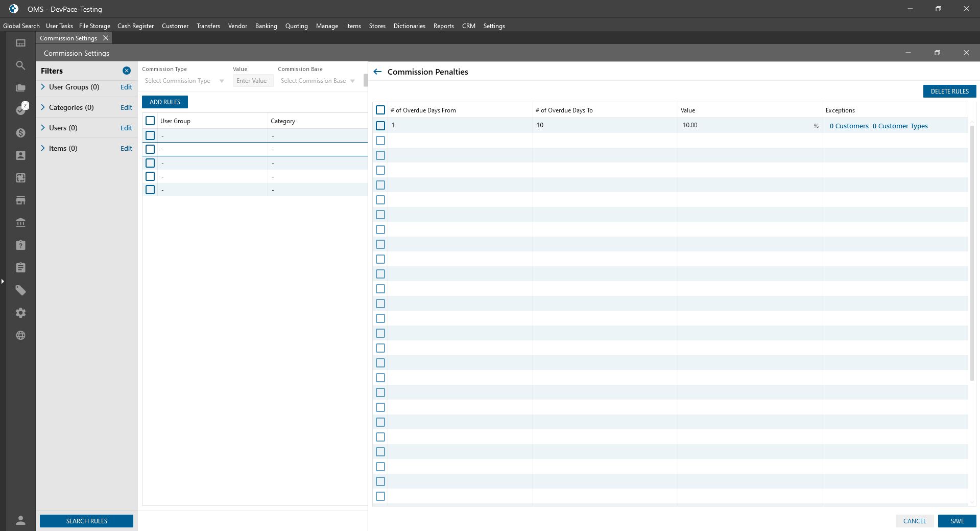Open the Dictionaries menu
This screenshot has height=531, width=980.
(x=409, y=26)
